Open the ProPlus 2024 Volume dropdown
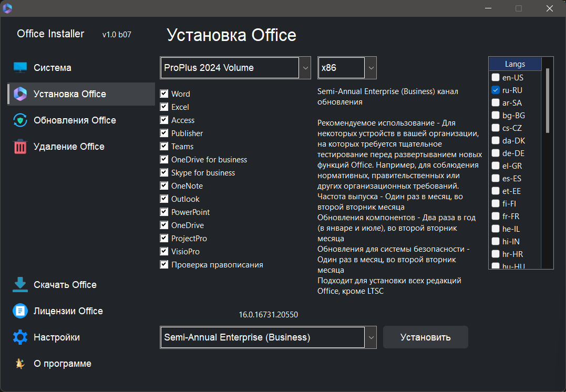566x392 pixels. [x=305, y=67]
